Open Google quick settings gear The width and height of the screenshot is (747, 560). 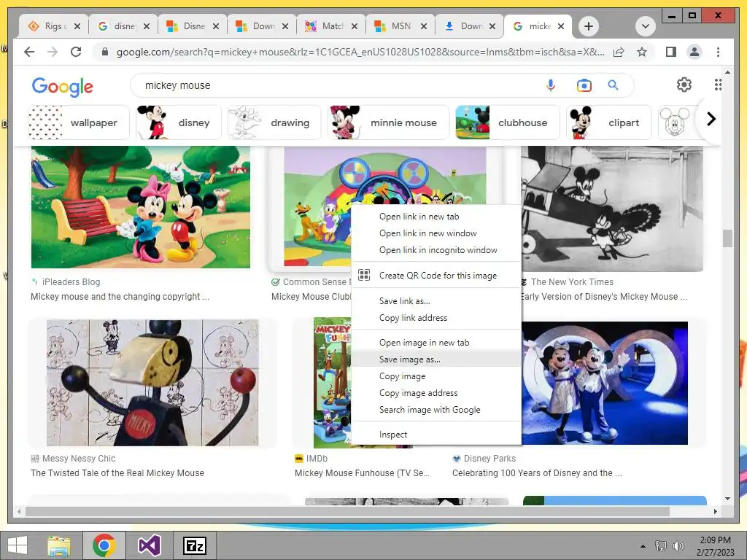tap(684, 85)
